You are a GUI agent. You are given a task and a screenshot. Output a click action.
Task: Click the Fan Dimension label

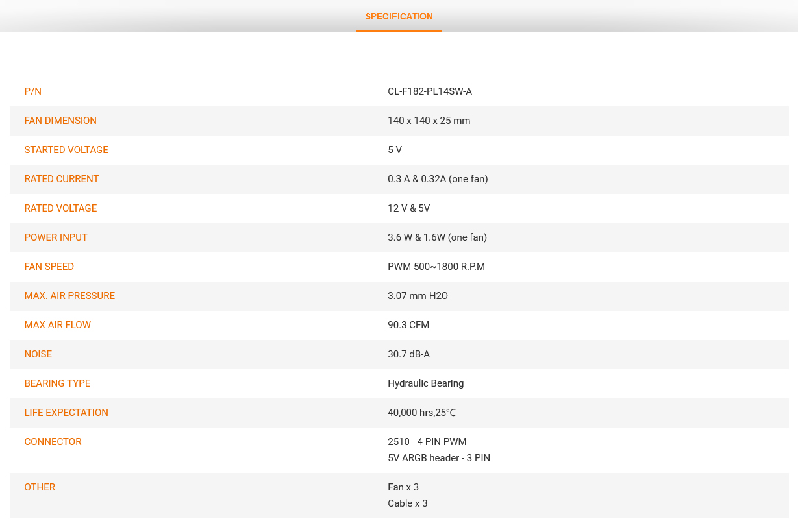click(60, 121)
